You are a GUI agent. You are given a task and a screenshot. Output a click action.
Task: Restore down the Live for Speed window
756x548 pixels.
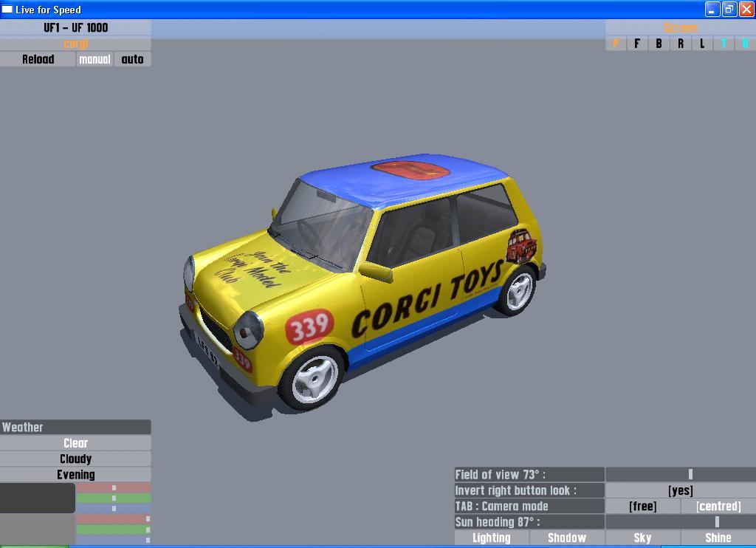(729, 9)
